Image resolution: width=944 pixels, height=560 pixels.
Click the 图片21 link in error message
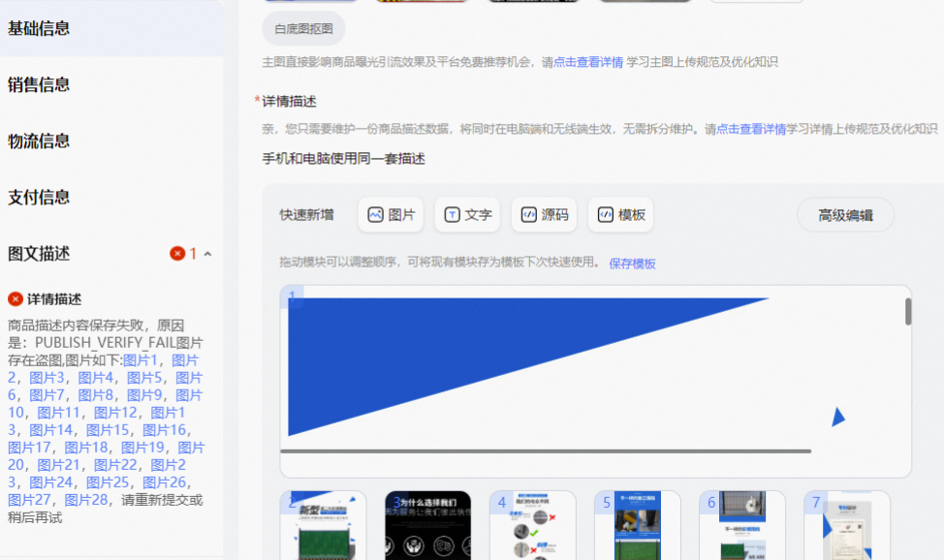click(58, 465)
